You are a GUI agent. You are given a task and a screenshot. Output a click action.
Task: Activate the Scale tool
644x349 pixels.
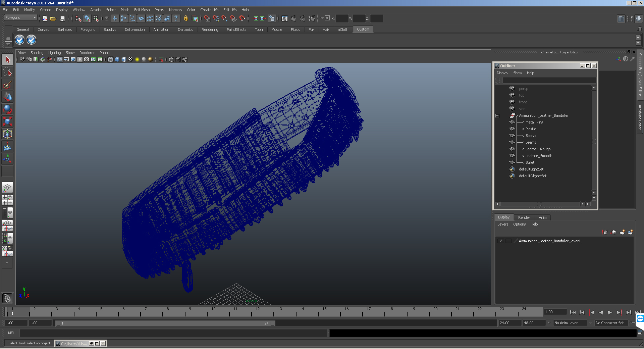point(7,121)
